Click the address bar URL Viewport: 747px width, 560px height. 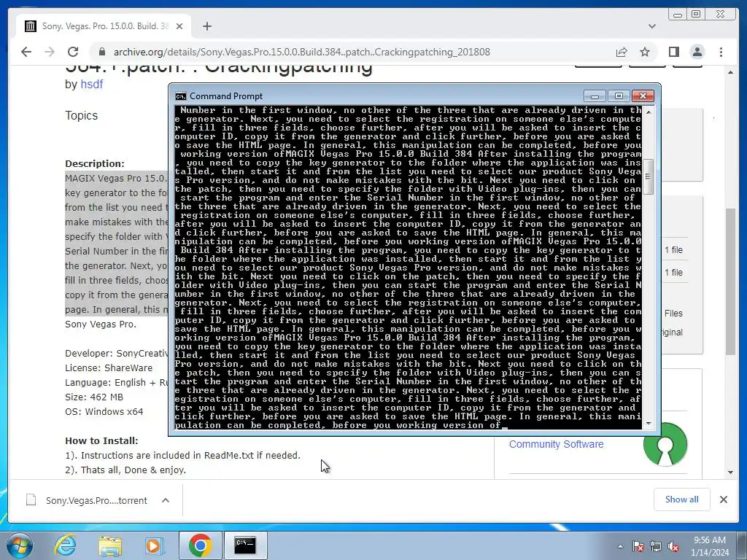(301, 52)
